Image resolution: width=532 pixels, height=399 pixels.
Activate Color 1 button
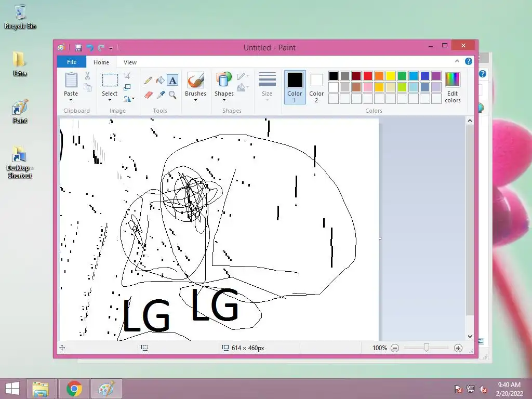(295, 87)
